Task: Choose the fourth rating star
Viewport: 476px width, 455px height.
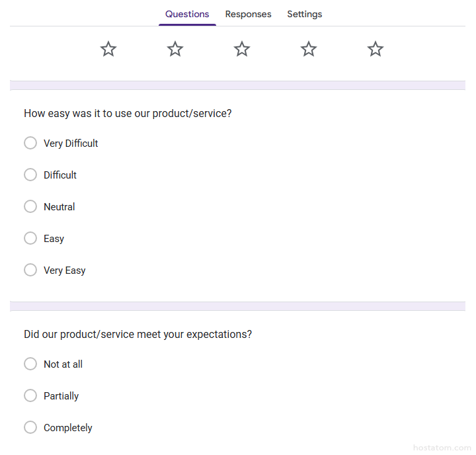Action: [309, 49]
